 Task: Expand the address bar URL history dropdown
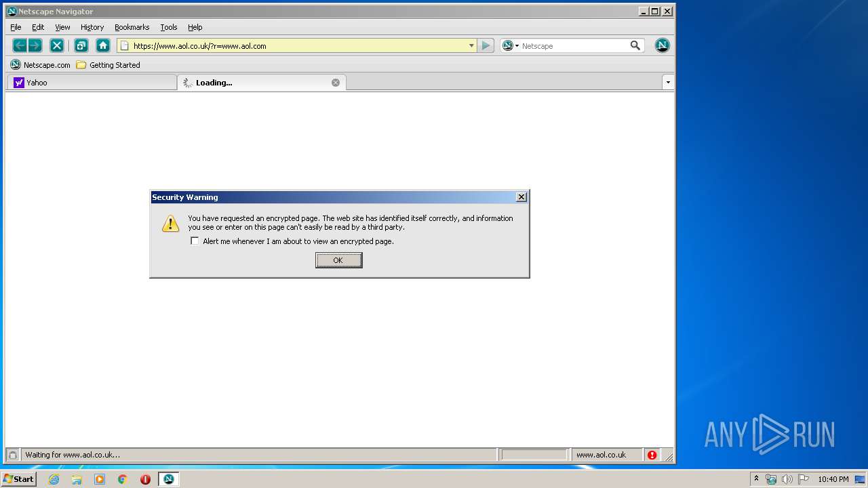click(x=471, y=45)
